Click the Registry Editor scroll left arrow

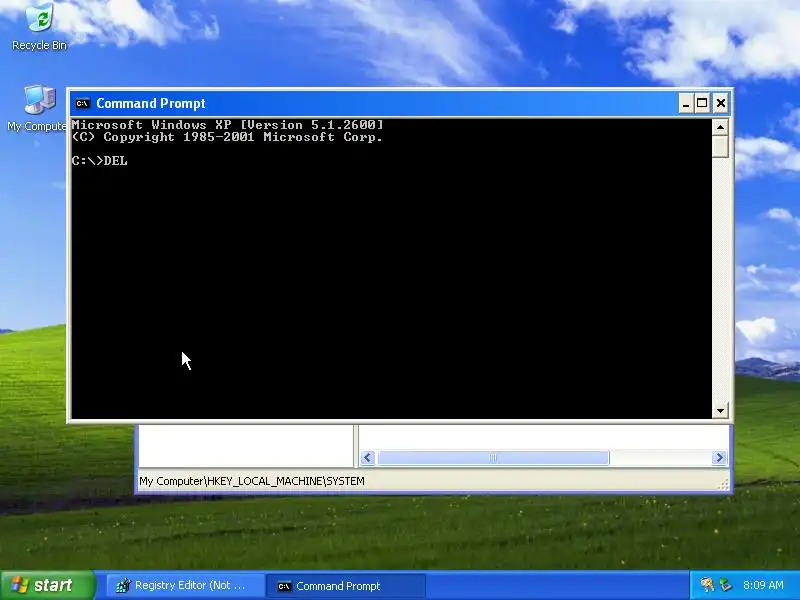pyautogui.click(x=368, y=458)
